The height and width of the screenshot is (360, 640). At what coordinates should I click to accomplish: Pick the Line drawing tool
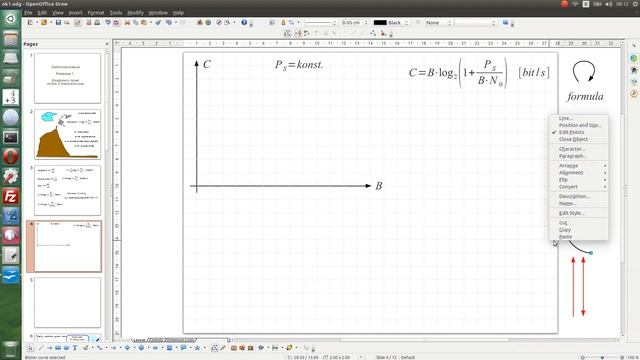coord(41,348)
